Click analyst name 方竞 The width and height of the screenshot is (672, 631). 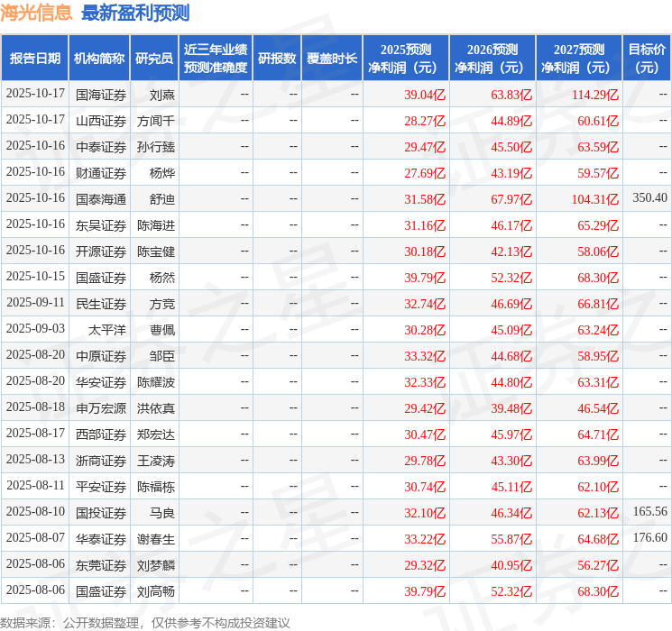[x=162, y=304]
